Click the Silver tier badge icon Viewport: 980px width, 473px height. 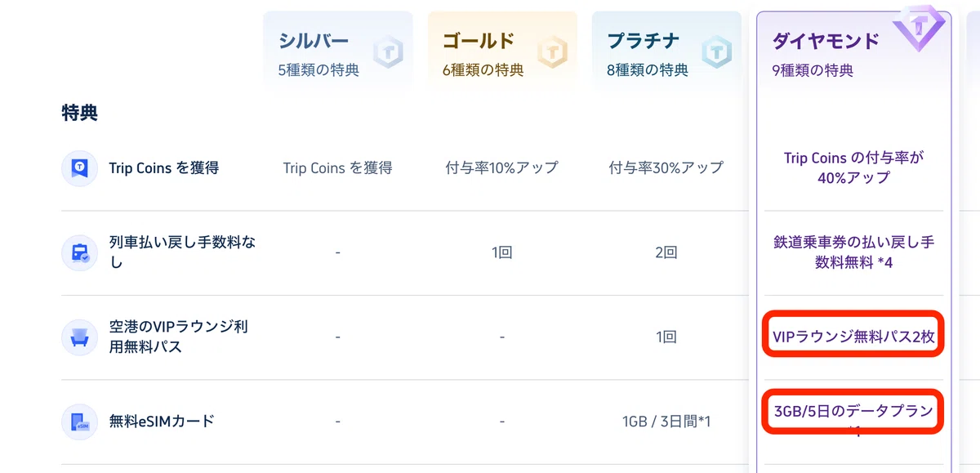click(388, 53)
